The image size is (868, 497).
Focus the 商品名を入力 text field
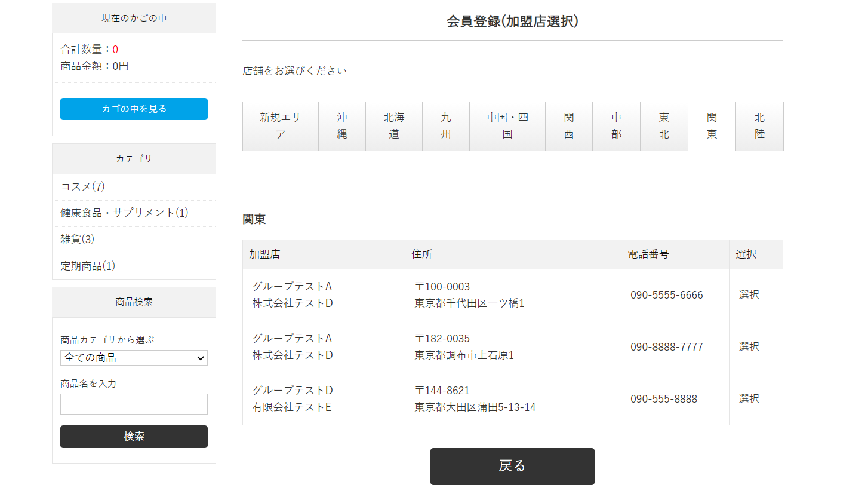[x=134, y=404]
